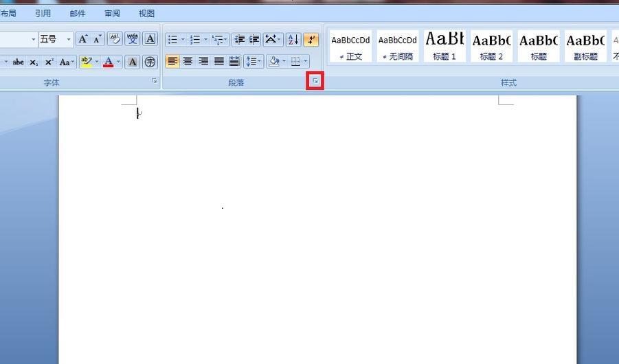Open the font name dropdown arrow
Image resolution: width=619 pixels, height=364 pixels.
pos(33,39)
